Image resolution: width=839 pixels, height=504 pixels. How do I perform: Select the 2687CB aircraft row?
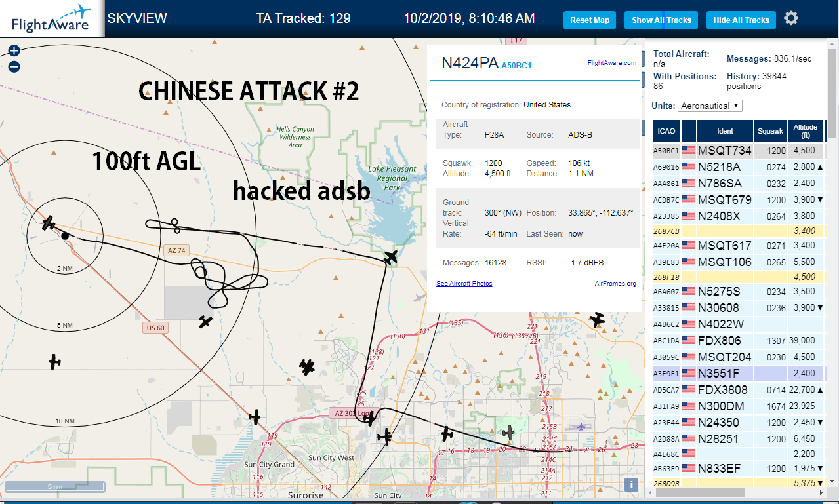[739, 231]
